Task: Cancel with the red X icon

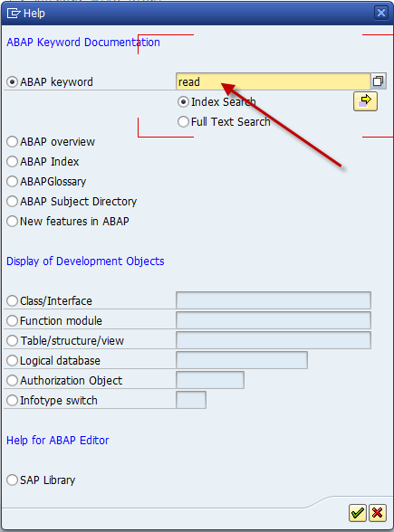Action: coord(378,513)
